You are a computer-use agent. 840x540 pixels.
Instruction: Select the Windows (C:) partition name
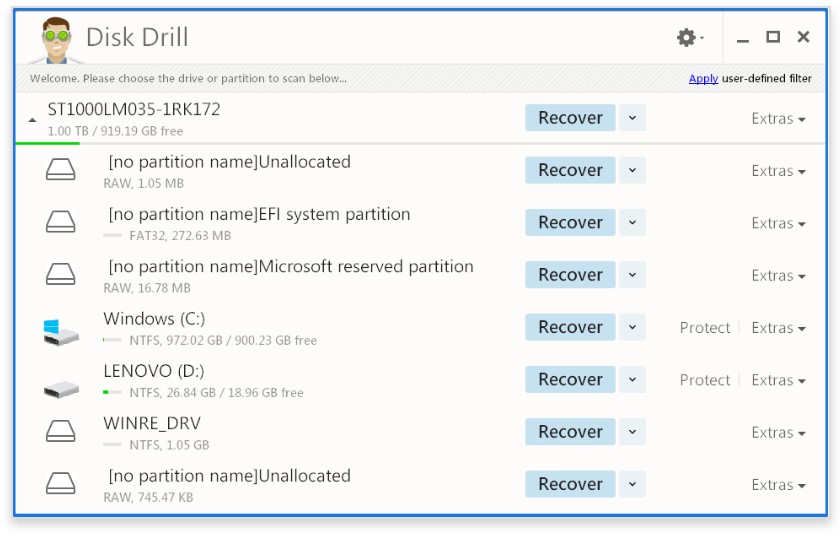(x=154, y=319)
